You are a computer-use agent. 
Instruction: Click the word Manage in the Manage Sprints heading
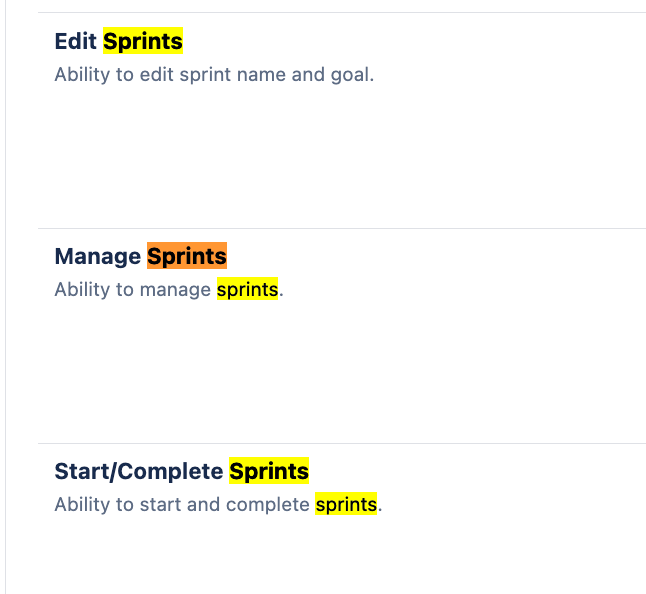pyautogui.click(x=98, y=257)
